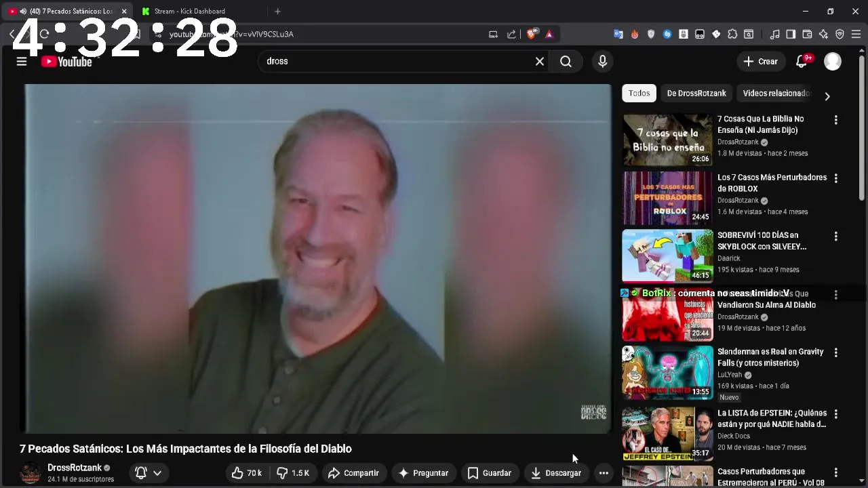The image size is (868, 488).
Task: Clear the search box with X icon
Action: (x=540, y=62)
